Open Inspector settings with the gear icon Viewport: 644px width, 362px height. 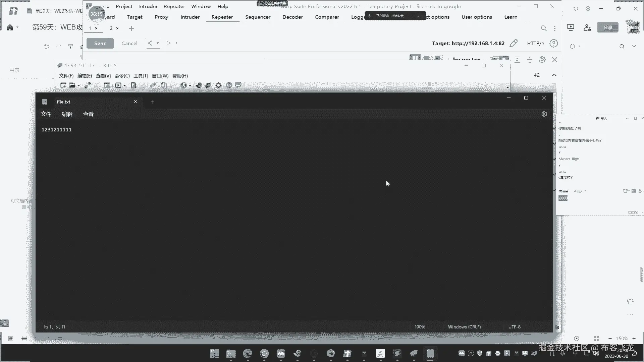pyautogui.click(x=542, y=60)
